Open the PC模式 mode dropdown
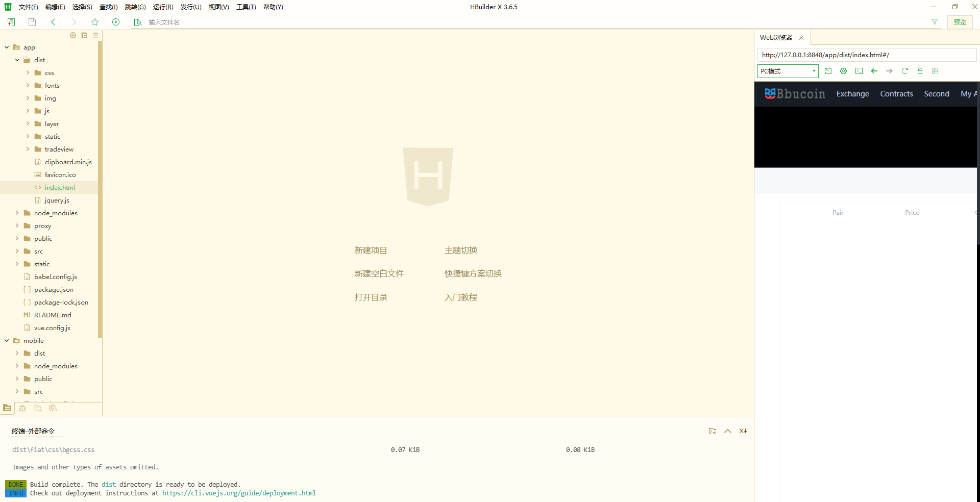The height and width of the screenshot is (502, 980). [788, 71]
